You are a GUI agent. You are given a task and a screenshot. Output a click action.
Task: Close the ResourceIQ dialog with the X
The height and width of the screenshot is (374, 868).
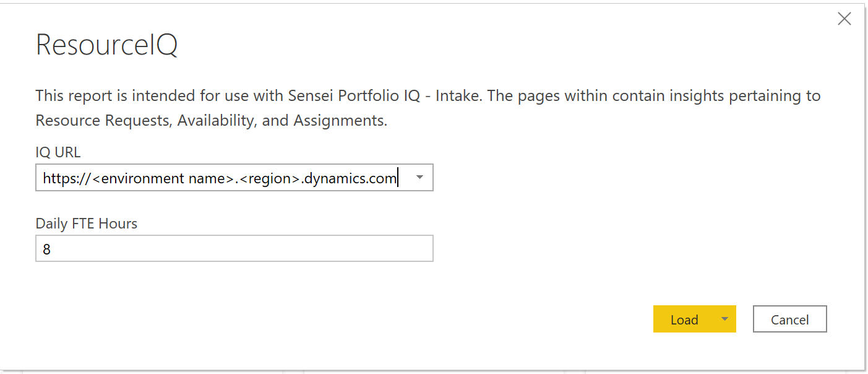[844, 19]
